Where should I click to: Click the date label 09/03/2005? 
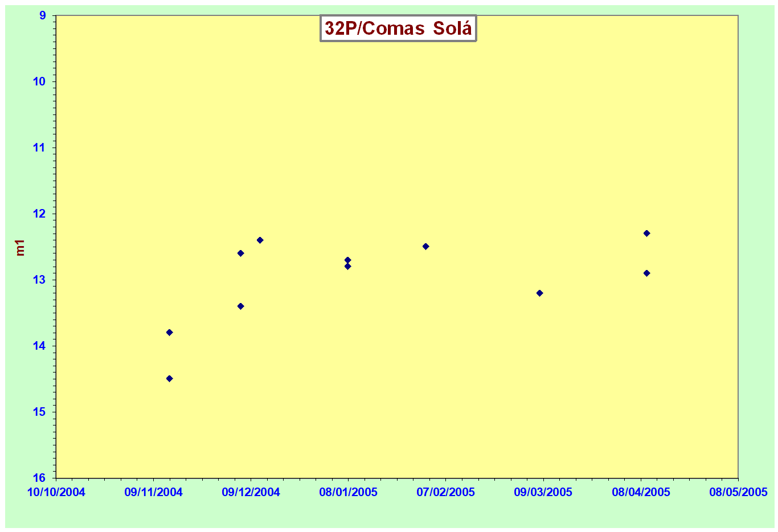543,492
